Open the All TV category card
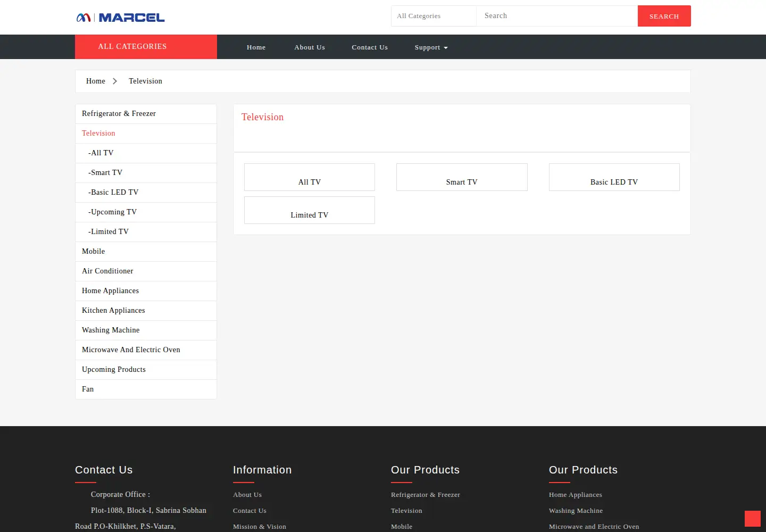 pyautogui.click(x=310, y=177)
